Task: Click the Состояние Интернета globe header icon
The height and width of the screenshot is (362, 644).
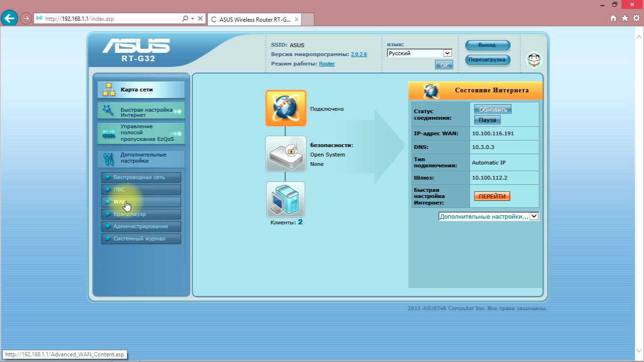Action: 431,90
